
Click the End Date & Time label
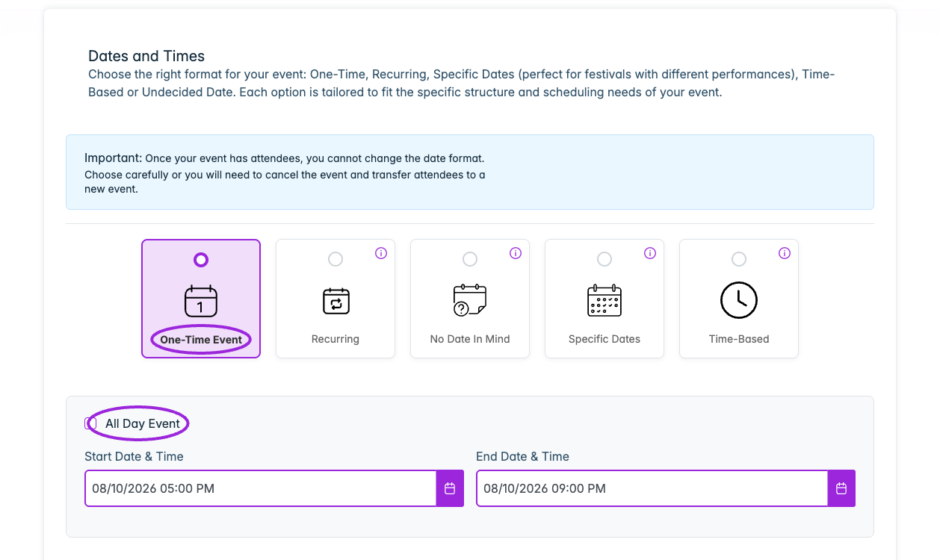tap(522, 456)
